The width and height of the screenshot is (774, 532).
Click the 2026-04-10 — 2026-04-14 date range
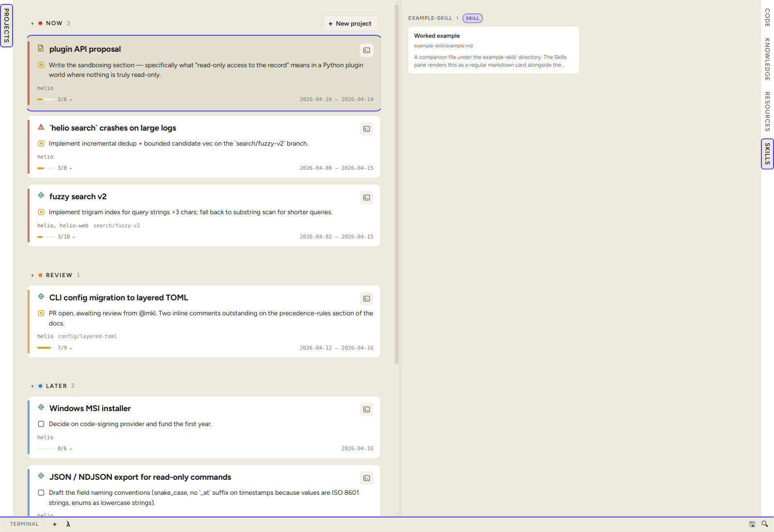pyautogui.click(x=337, y=100)
